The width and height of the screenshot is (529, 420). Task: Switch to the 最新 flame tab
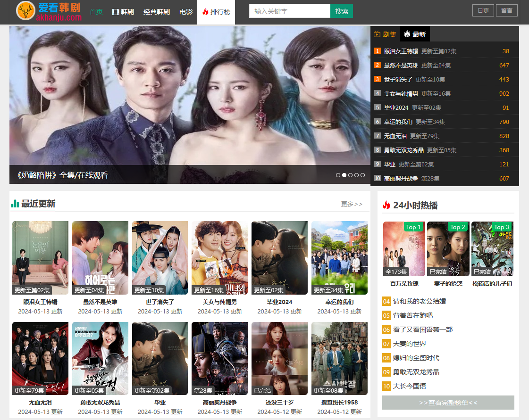pyautogui.click(x=415, y=34)
